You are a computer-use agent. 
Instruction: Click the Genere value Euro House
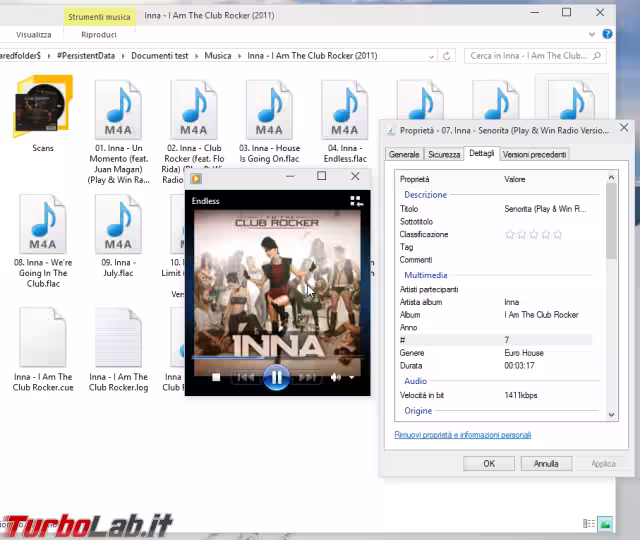(524, 353)
